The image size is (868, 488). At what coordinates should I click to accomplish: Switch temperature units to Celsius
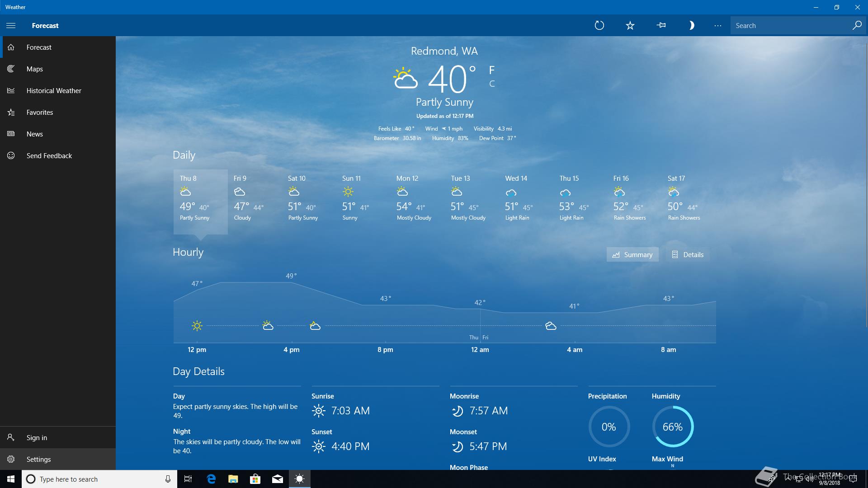point(492,84)
